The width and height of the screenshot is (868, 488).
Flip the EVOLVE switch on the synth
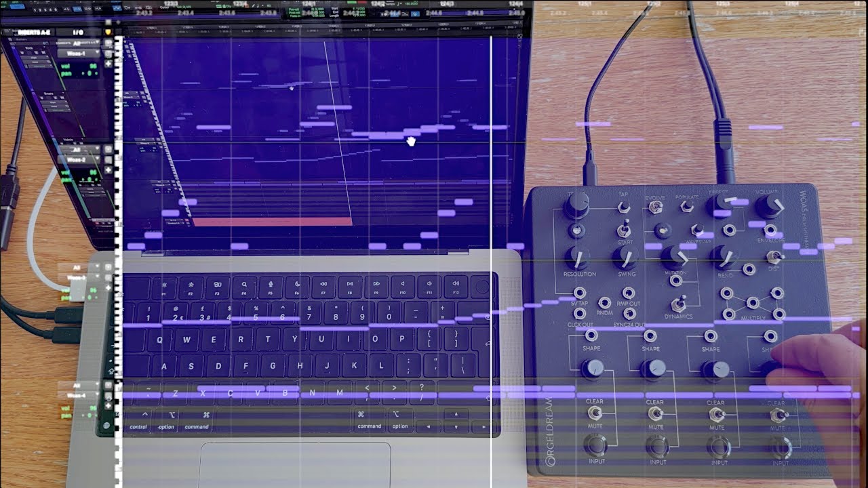pos(654,207)
